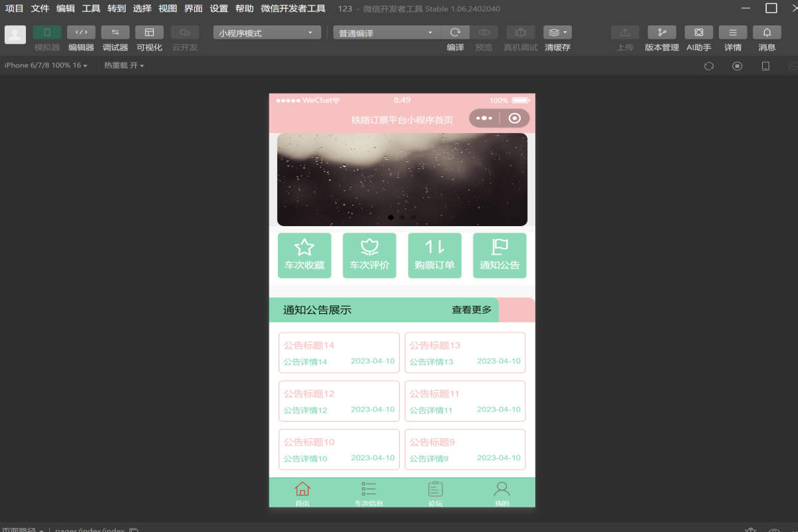798x532 pixels.
Task: Toggle the editor panel button
Action: click(81, 33)
